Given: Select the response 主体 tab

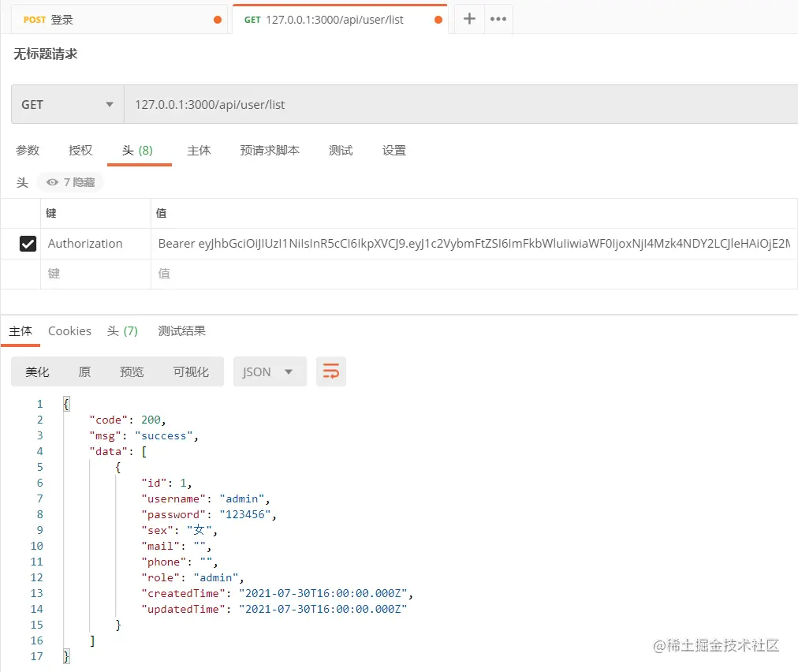Looking at the screenshot, I should click(21, 331).
